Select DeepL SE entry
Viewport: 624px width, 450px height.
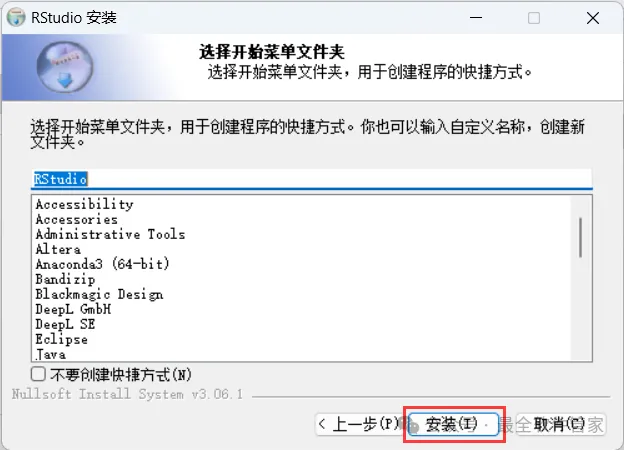[x=65, y=324]
